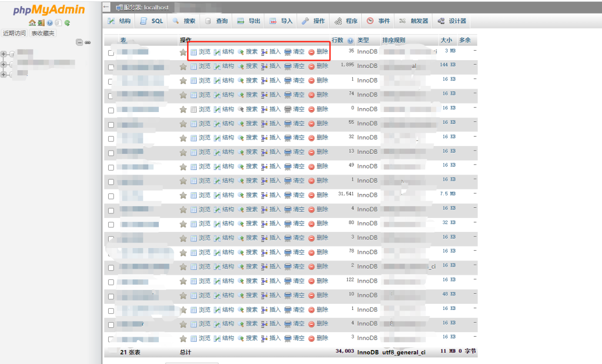Click the 表收藏夹 button
This screenshot has height=364, width=602.
click(x=43, y=33)
